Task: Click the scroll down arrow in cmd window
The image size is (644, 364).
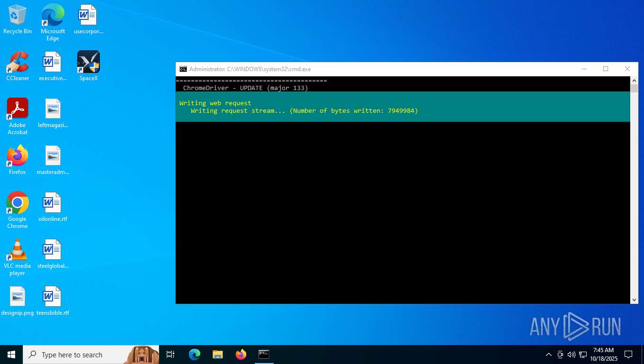Action: 635,300
